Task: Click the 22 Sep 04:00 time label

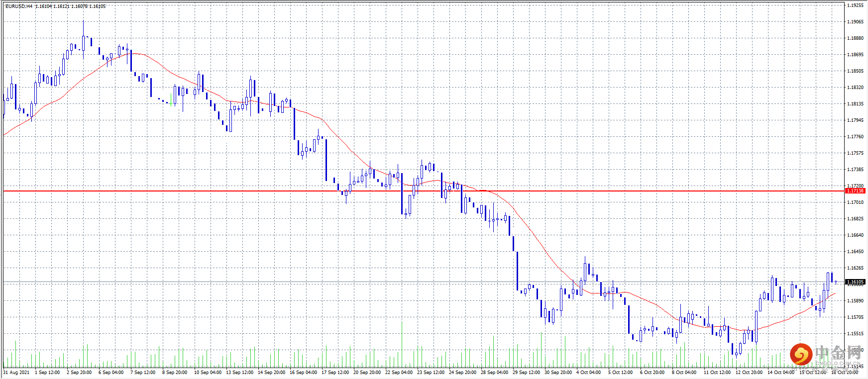Action: (x=399, y=373)
